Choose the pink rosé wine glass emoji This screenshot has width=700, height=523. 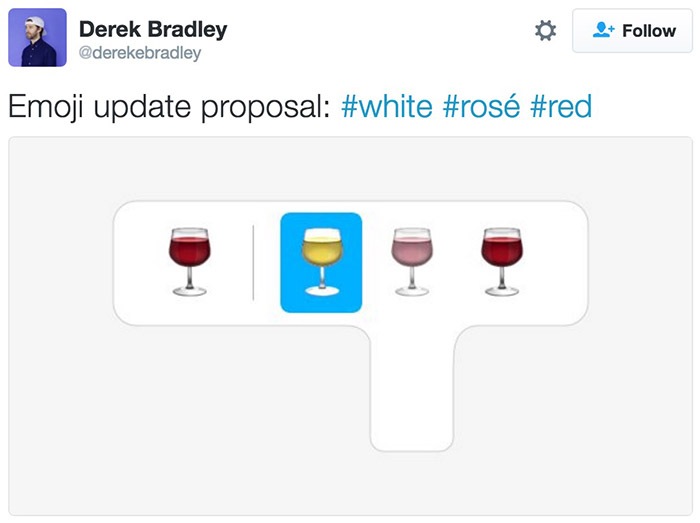(411, 261)
